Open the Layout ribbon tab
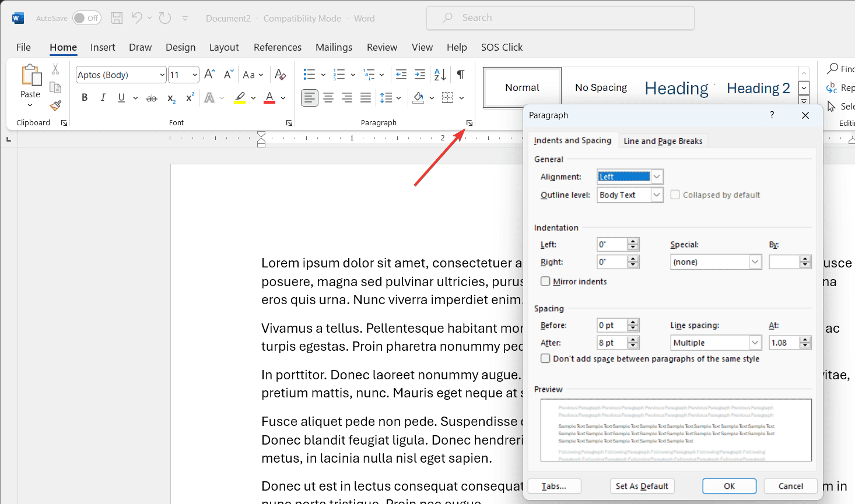The image size is (855, 504). point(224,47)
